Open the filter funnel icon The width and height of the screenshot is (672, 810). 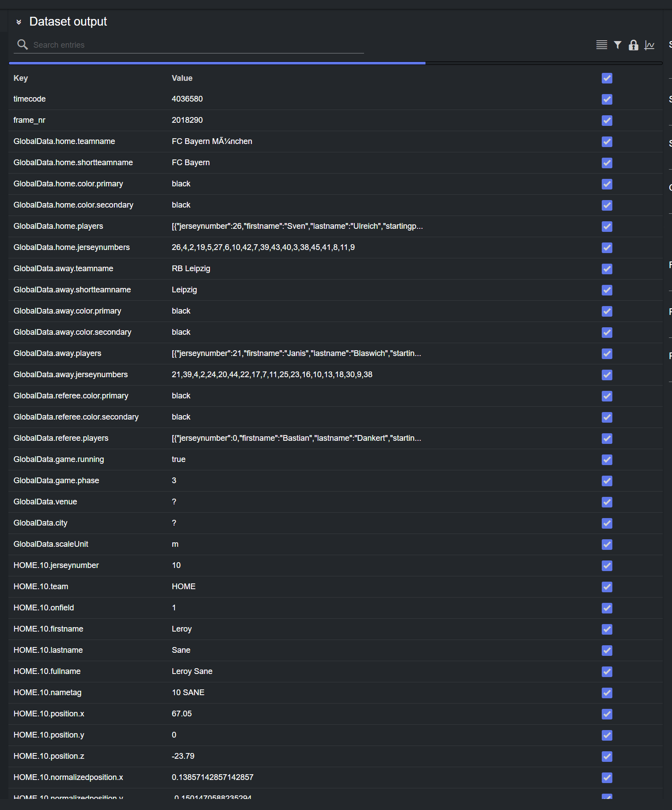click(x=618, y=45)
